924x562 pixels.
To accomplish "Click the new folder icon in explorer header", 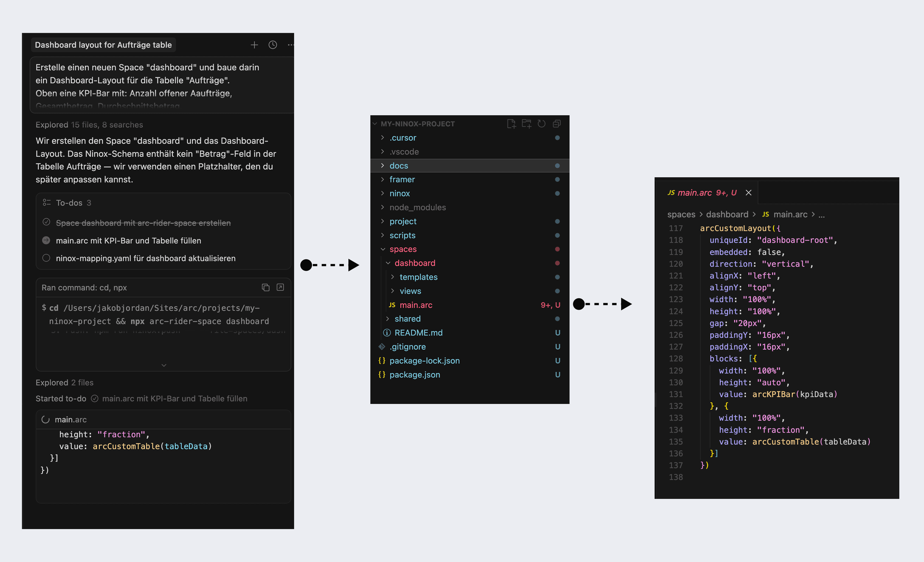I will tap(526, 124).
